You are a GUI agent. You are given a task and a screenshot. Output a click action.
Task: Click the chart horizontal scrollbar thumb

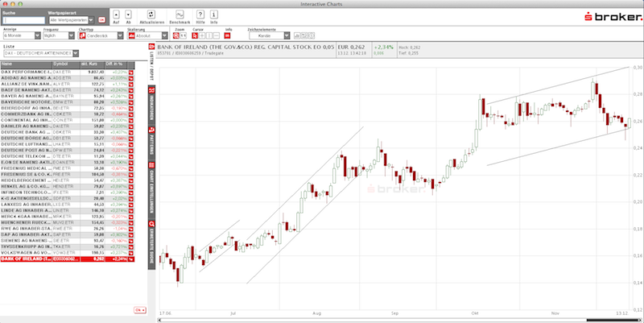coord(613,320)
